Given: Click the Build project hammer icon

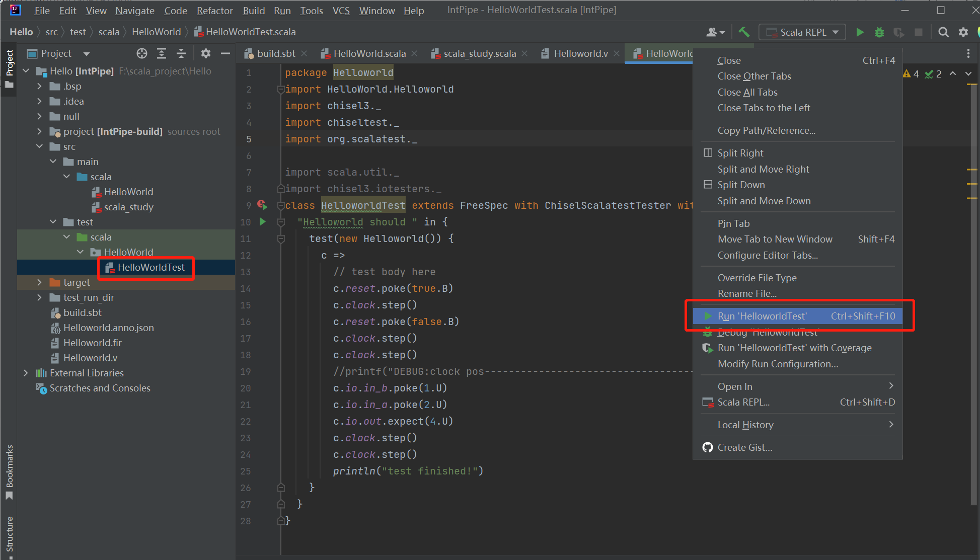Looking at the screenshot, I should click(743, 32).
